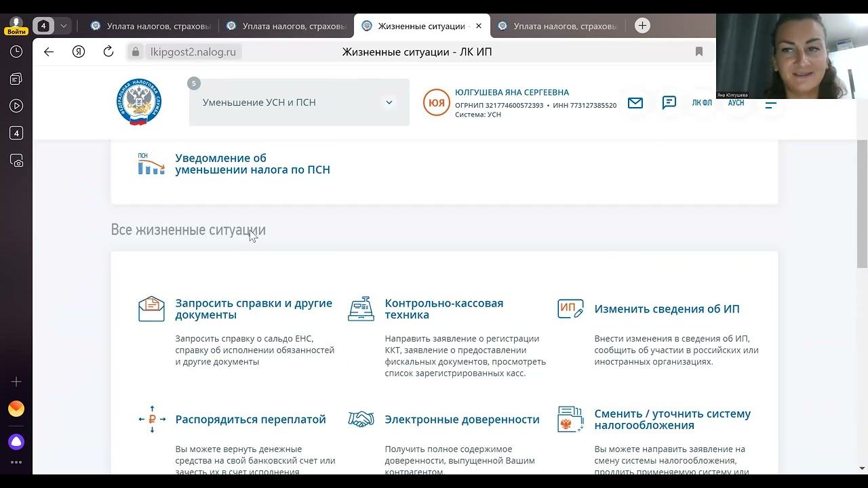The width and height of the screenshot is (868, 488).
Task: Open the chat message icon in header
Action: 669,102
